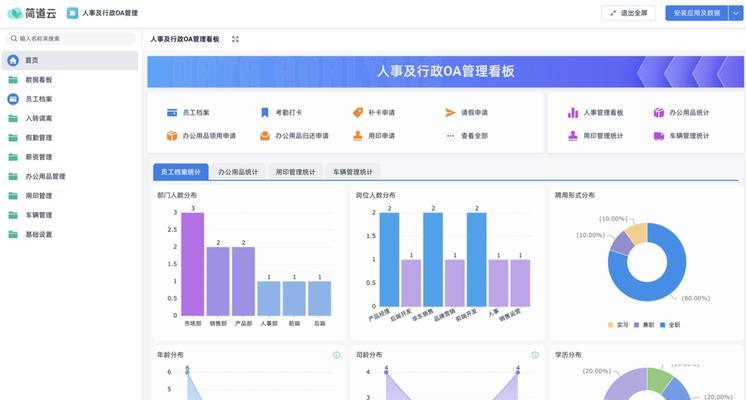
Task: Click the 查看全部 link
Action: click(x=474, y=136)
